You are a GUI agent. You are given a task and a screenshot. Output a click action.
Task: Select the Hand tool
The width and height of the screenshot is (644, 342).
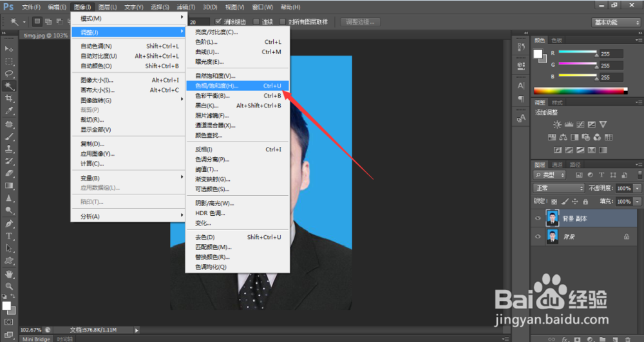click(8, 274)
